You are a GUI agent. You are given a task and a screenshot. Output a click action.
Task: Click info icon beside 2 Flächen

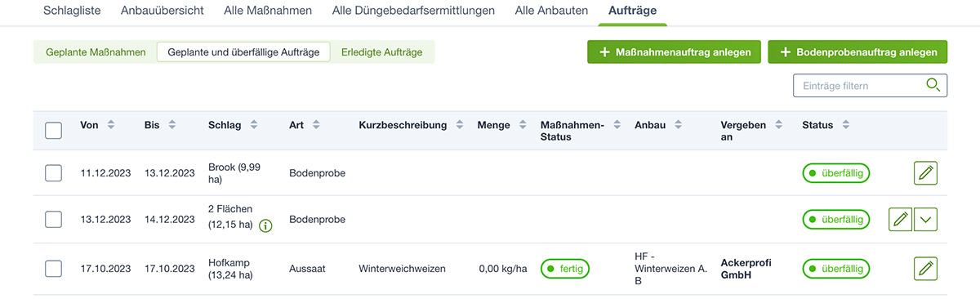[x=265, y=226]
